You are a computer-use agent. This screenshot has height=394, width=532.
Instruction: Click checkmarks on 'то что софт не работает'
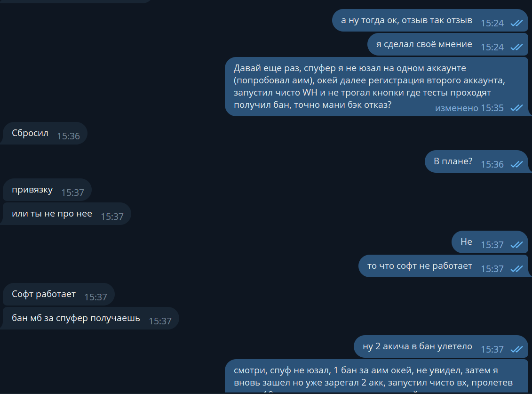516,269
